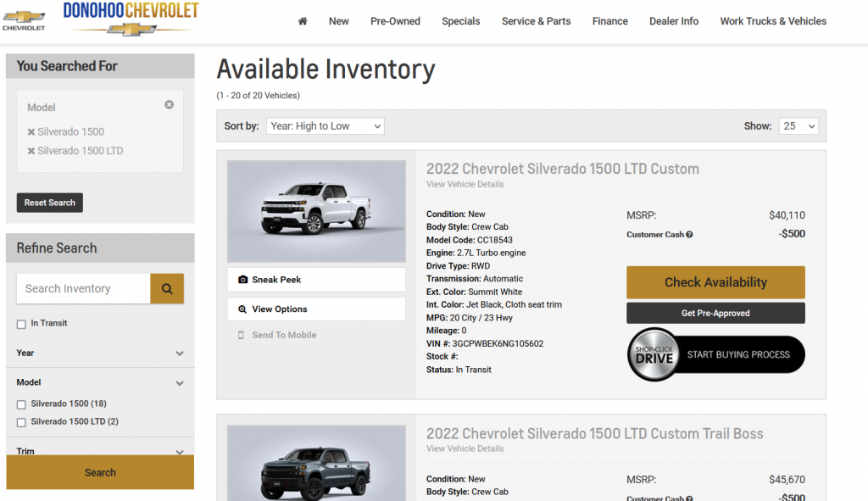The height and width of the screenshot is (501, 868).
Task: Remove the Silverado 1500 filter
Action: coord(31,131)
